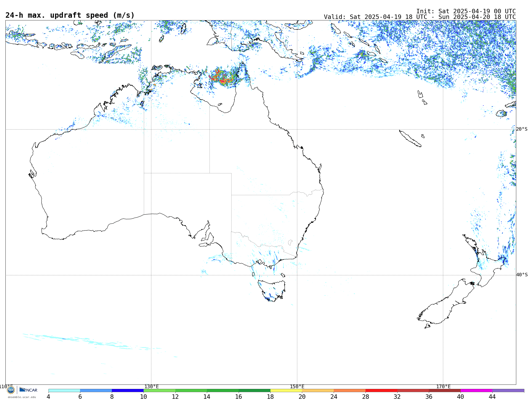Click the colorbar tick label '32'

click(397, 397)
